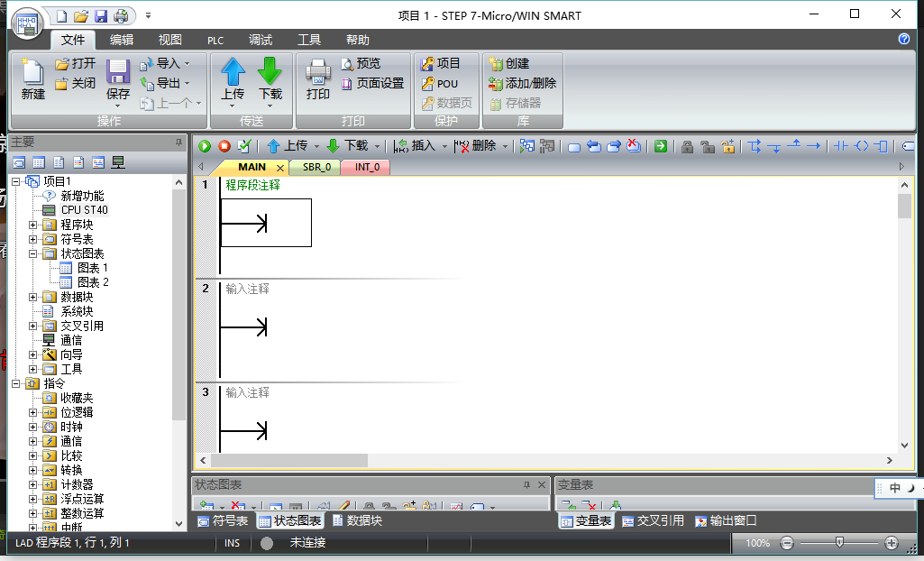Insert a coil with the editor toolbar icon
924x561 pixels.
[862, 146]
